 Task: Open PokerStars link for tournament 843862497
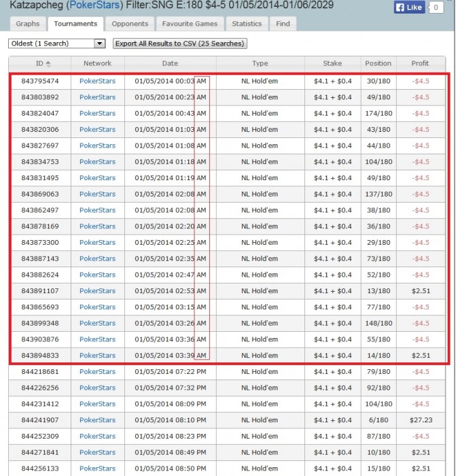98,210
